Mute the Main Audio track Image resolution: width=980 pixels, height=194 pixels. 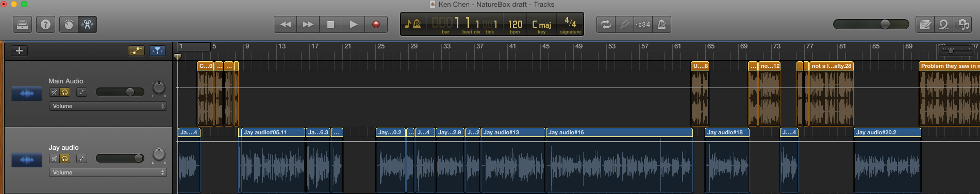pos(54,92)
